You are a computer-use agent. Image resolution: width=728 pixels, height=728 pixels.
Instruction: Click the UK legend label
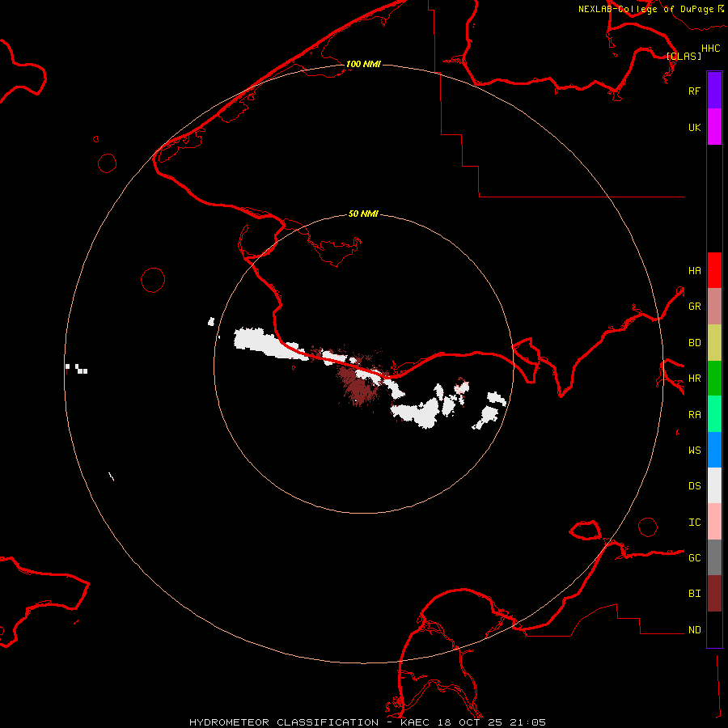pyautogui.click(x=694, y=127)
